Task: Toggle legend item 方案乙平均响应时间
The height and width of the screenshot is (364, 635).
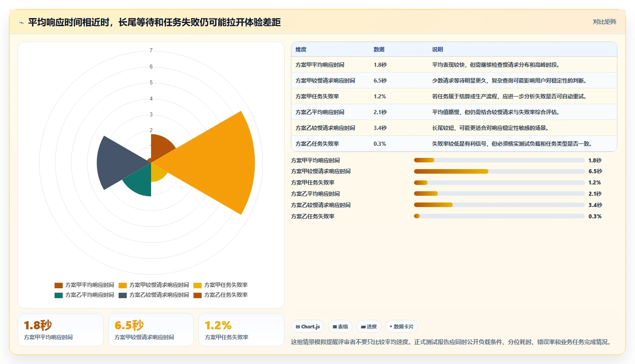Action: 84,295
